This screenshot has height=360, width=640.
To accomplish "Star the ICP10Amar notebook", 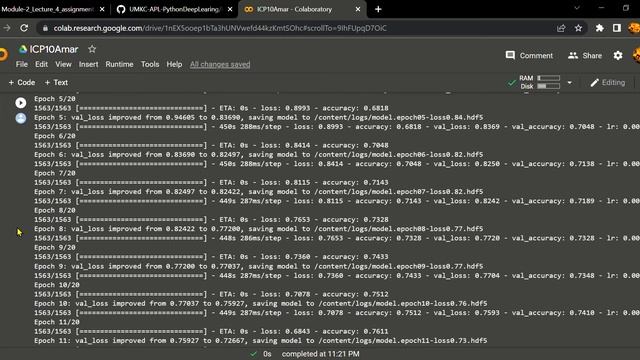I will tap(92, 49).
